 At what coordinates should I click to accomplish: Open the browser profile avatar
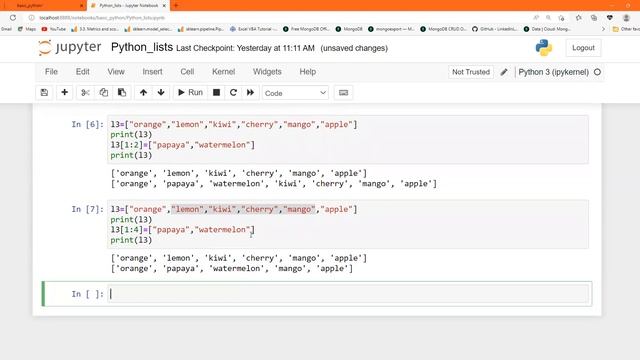626,18
